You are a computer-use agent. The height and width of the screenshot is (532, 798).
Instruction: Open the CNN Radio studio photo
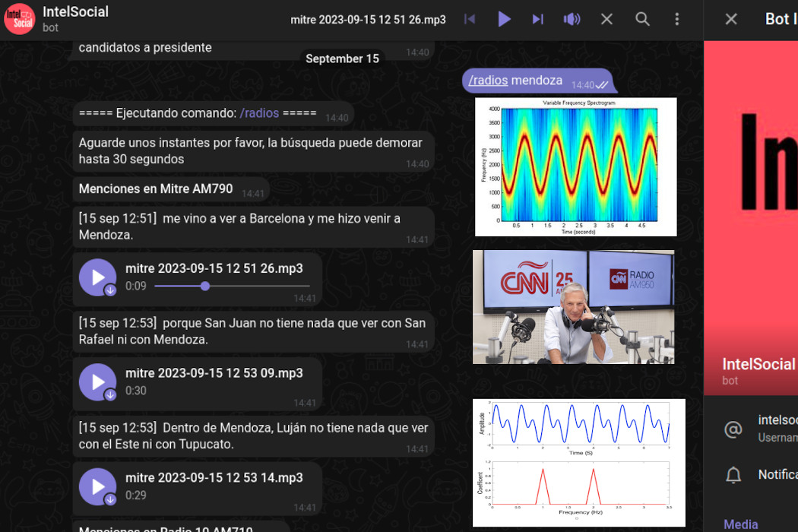coord(573,307)
